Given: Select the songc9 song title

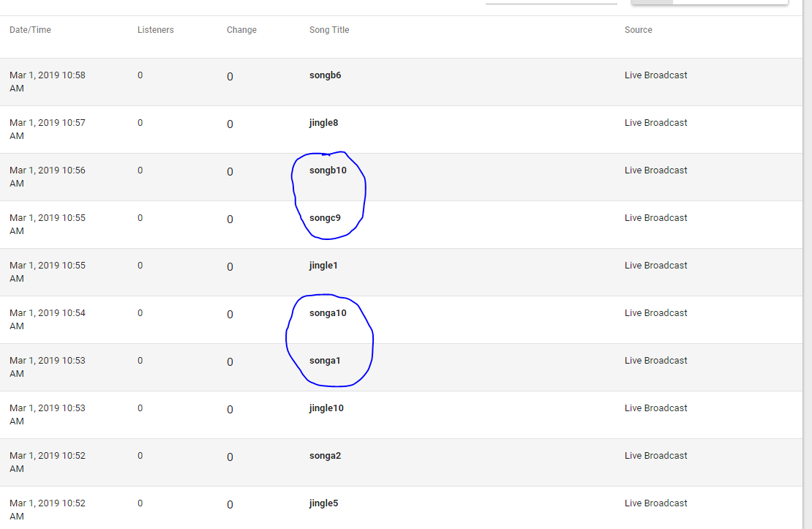Looking at the screenshot, I should tap(325, 218).
